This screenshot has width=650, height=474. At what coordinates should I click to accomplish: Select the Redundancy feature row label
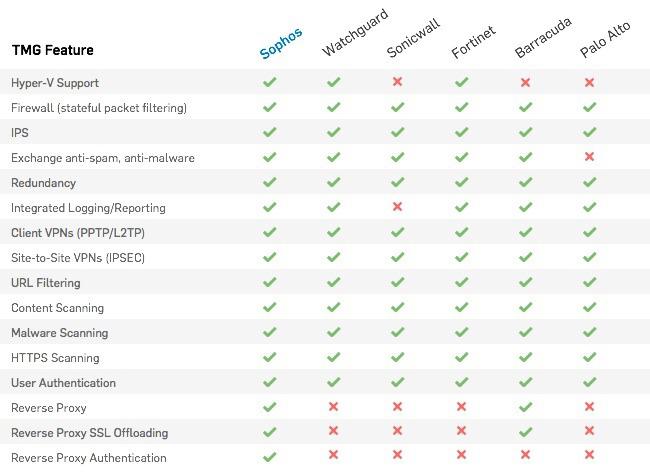tap(44, 183)
